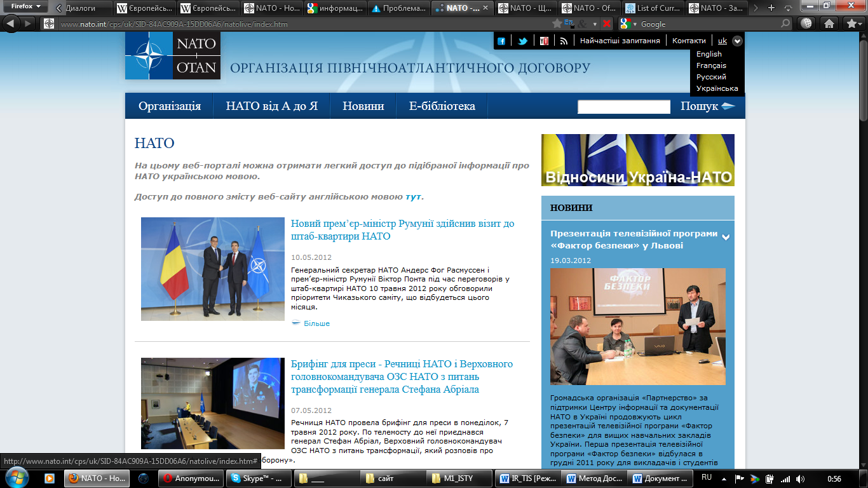Screen dimensions: 868x488
Task: Open the Організація menu
Action: 170,106
